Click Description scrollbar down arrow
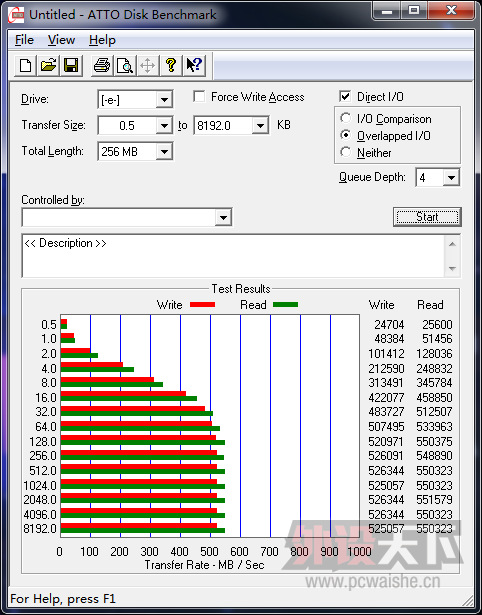The height and width of the screenshot is (615, 482). (x=452, y=269)
